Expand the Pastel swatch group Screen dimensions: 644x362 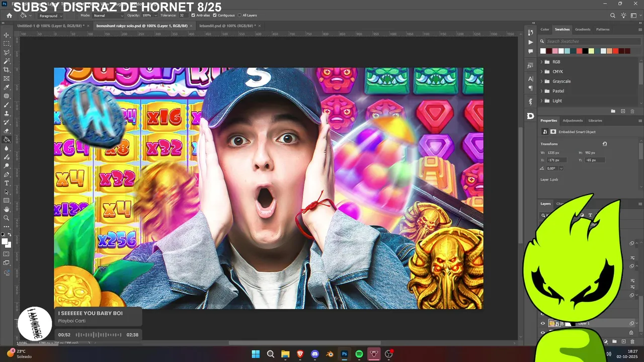coord(541,91)
